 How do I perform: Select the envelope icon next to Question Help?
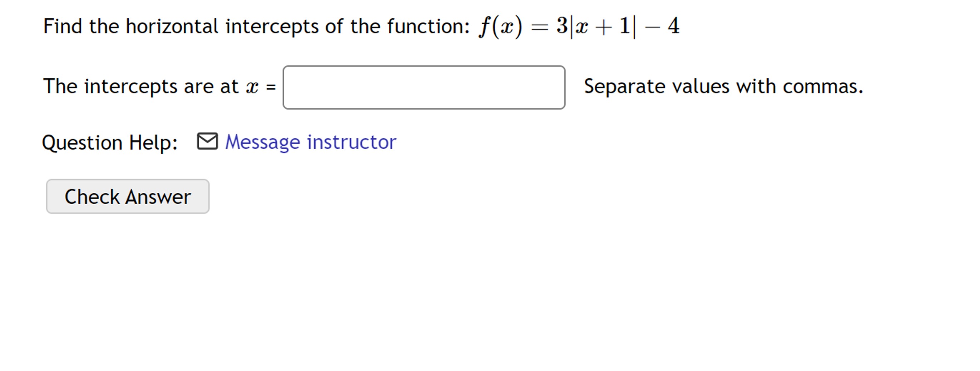click(x=207, y=141)
